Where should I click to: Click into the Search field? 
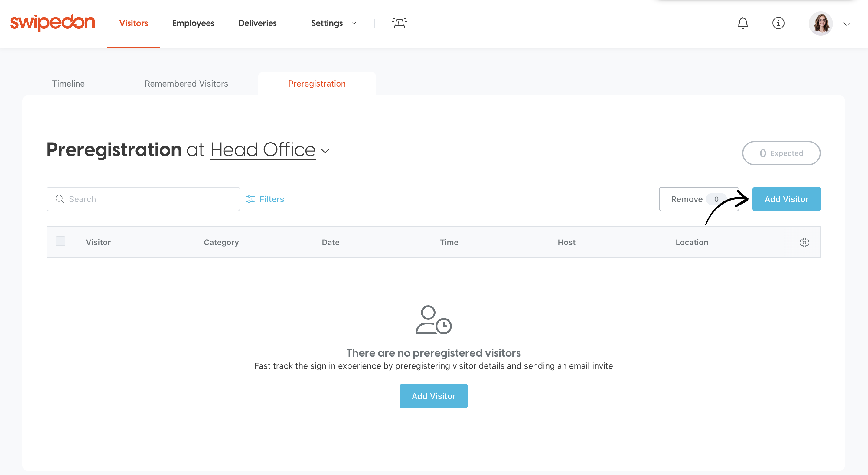[x=143, y=199]
